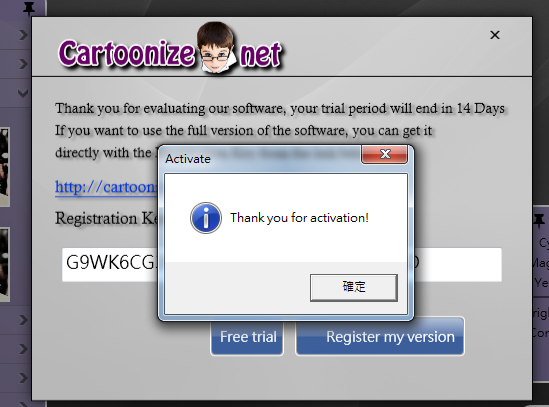Expand the bottommost fully visible chevron in left panel

[23, 378]
